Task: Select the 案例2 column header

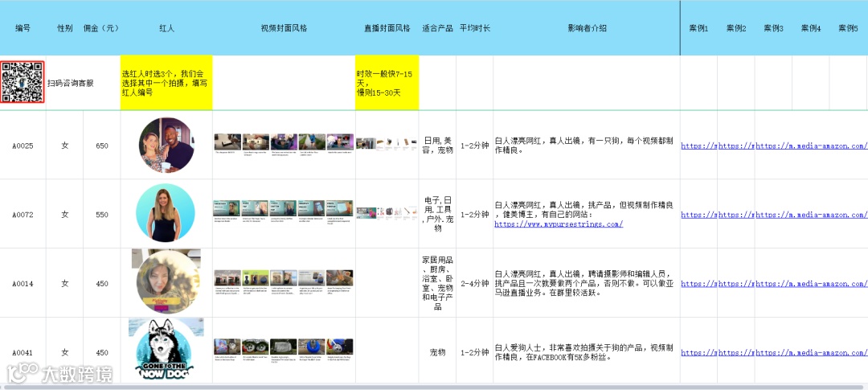Action: tap(736, 28)
